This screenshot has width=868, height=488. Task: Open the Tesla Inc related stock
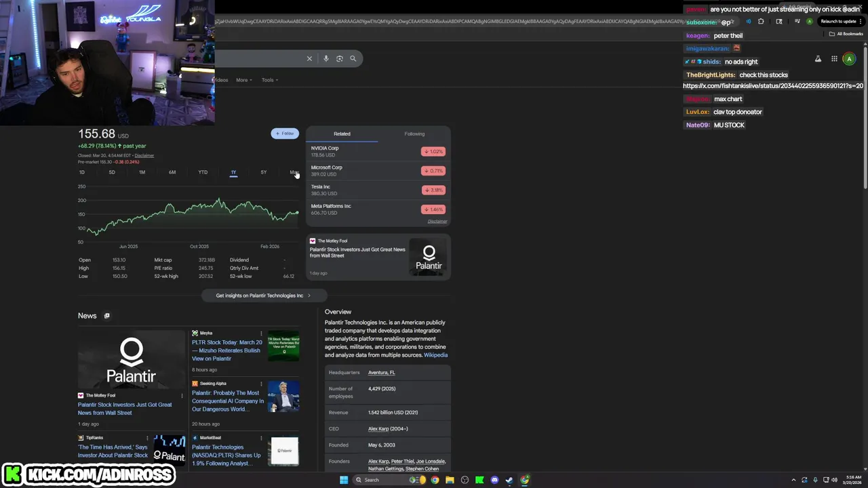tap(378, 190)
